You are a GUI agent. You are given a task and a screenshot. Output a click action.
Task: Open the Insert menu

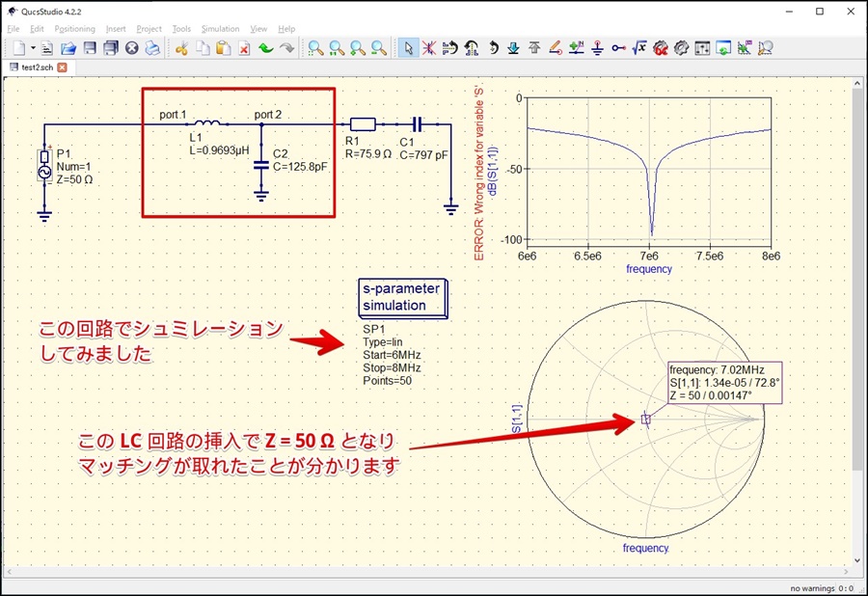pos(116,29)
